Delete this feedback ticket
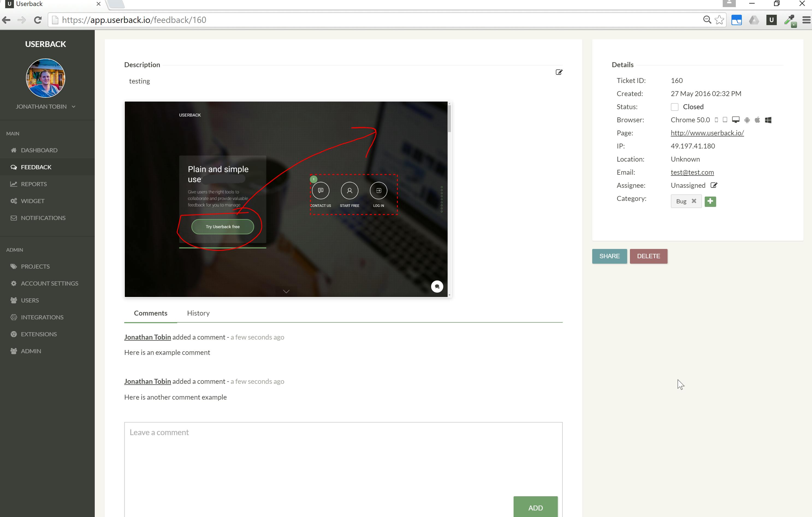The image size is (812, 517). [648, 256]
